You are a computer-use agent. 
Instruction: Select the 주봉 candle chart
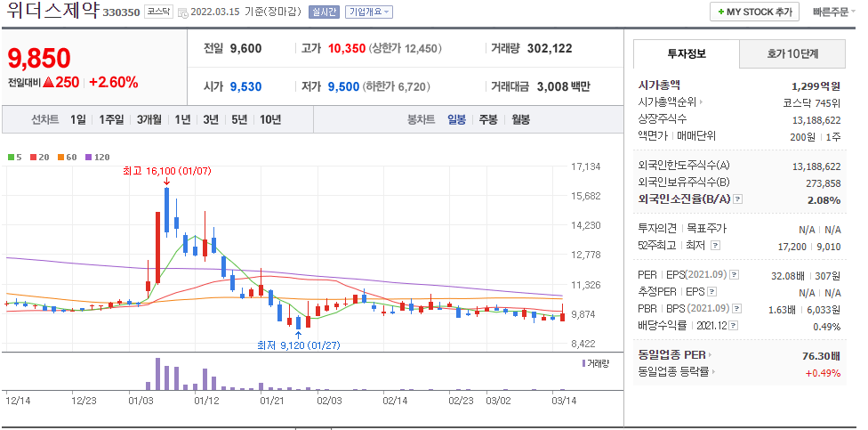(487, 119)
